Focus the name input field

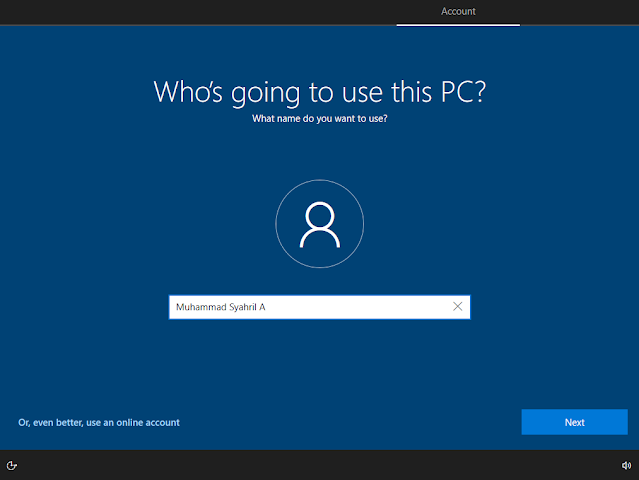[320, 307]
